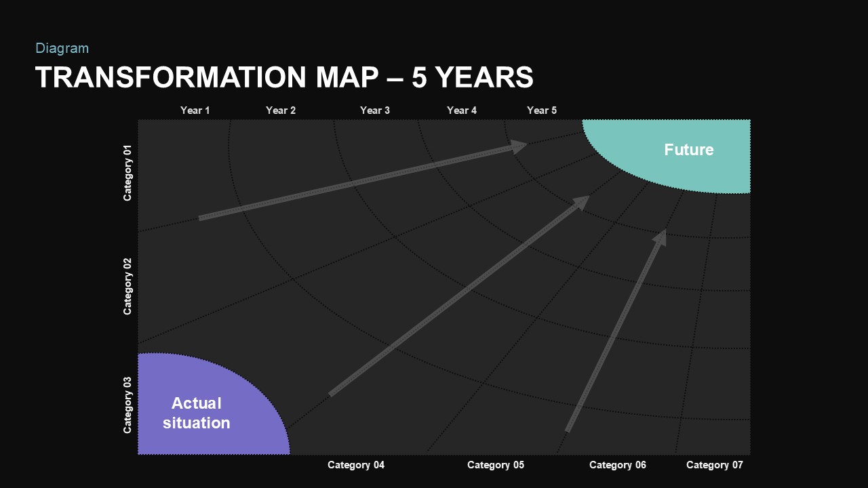Viewport: 868px width, 488px height.
Task: Select the 'Diagram' subtitle text
Action: 62,48
